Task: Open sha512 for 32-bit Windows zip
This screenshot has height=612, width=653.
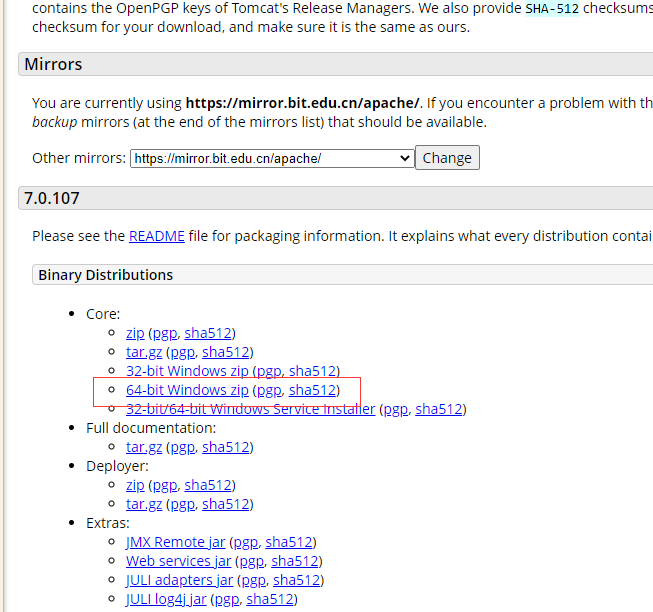Action: pos(312,371)
